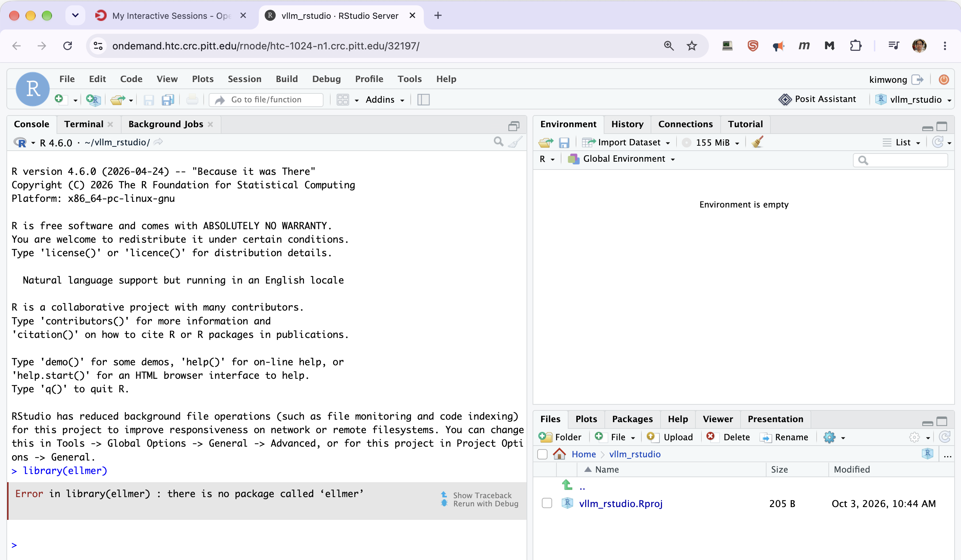
Task: Check the vllm_rstudio.Rproj file checkbox
Action: pos(547,503)
